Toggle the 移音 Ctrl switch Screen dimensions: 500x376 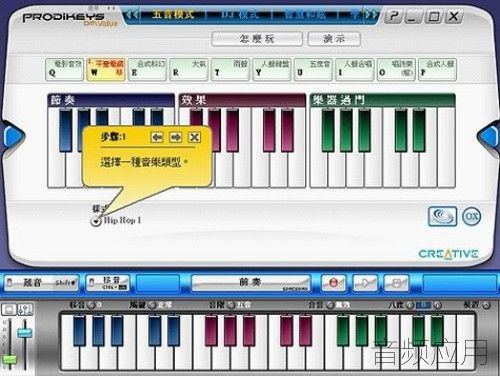click(107, 283)
